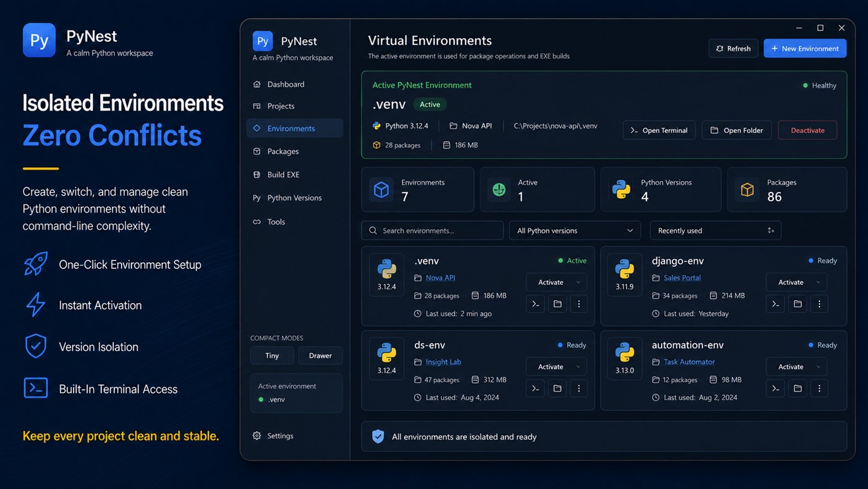Viewport: 868px width, 489px height.
Task: Open terminal icon on .venv card
Action: (x=535, y=304)
